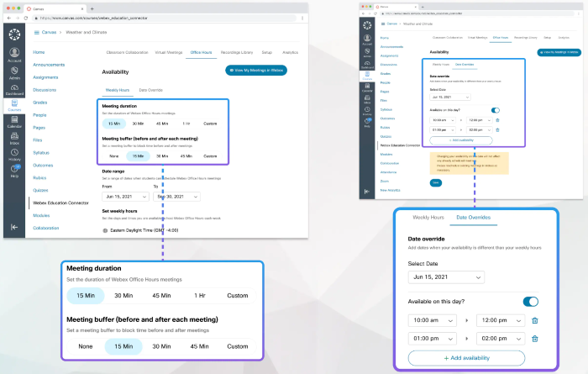588x374 pixels.
Task: Open From date dropdown Jun 15, 2021
Action: (x=125, y=197)
